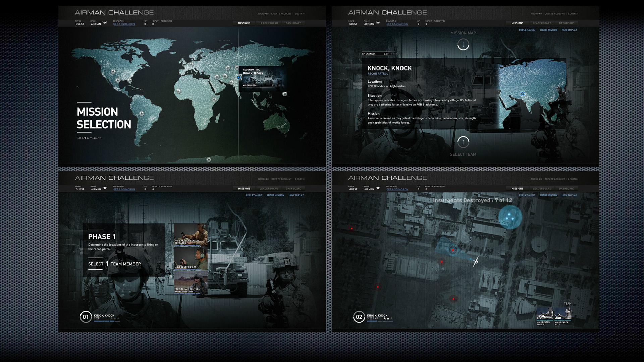Click How to Play on the Knock, Knock briefing screen

(x=569, y=30)
